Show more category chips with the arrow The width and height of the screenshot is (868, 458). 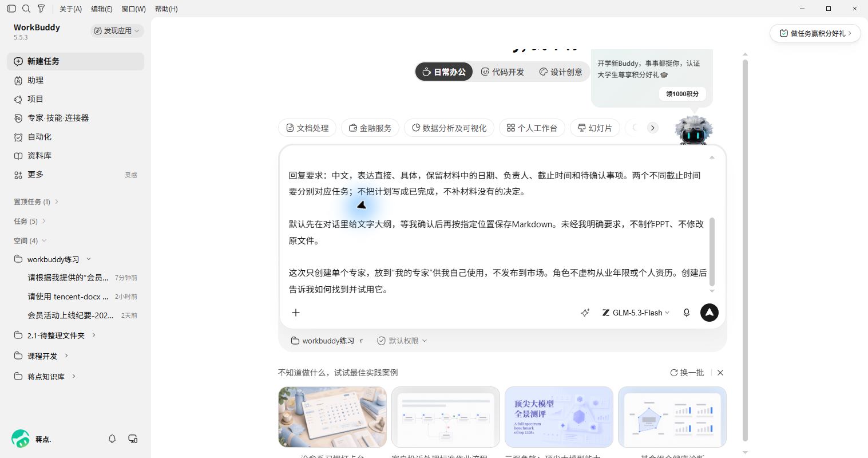pyautogui.click(x=652, y=128)
